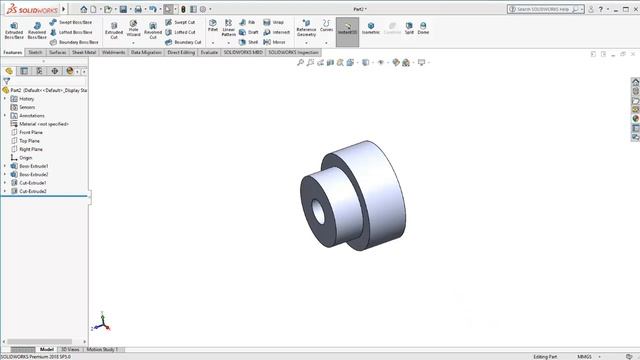Choose Swept Boss/Base feature

[x=71, y=22]
